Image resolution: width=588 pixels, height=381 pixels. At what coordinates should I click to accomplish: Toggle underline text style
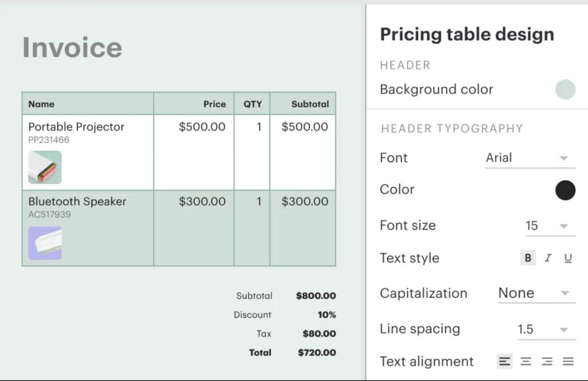568,258
